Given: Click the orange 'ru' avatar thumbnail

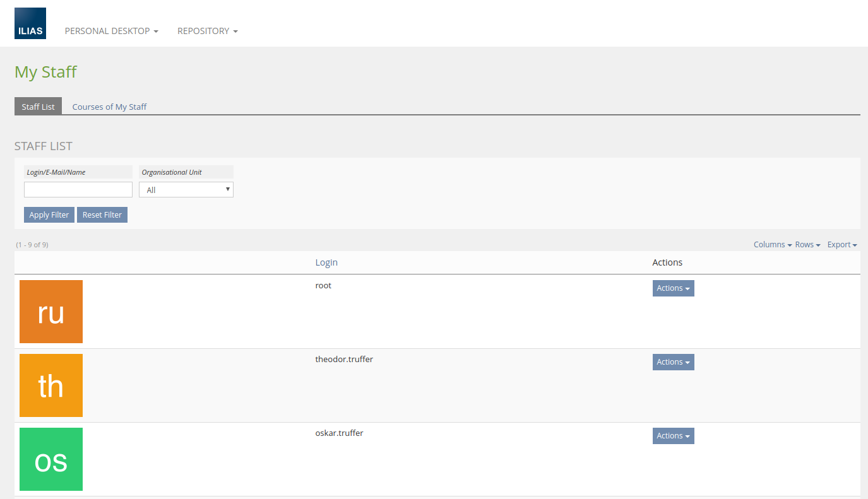Looking at the screenshot, I should point(51,312).
